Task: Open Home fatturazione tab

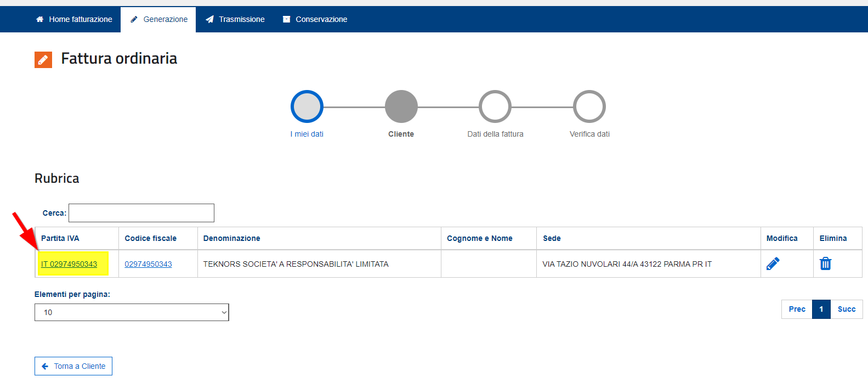Action: pos(74,19)
